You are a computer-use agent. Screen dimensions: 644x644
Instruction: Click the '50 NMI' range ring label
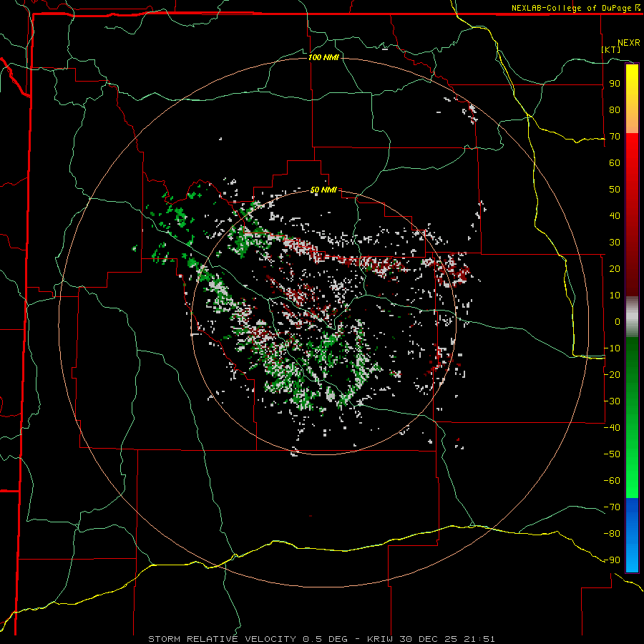click(x=323, y=190)
